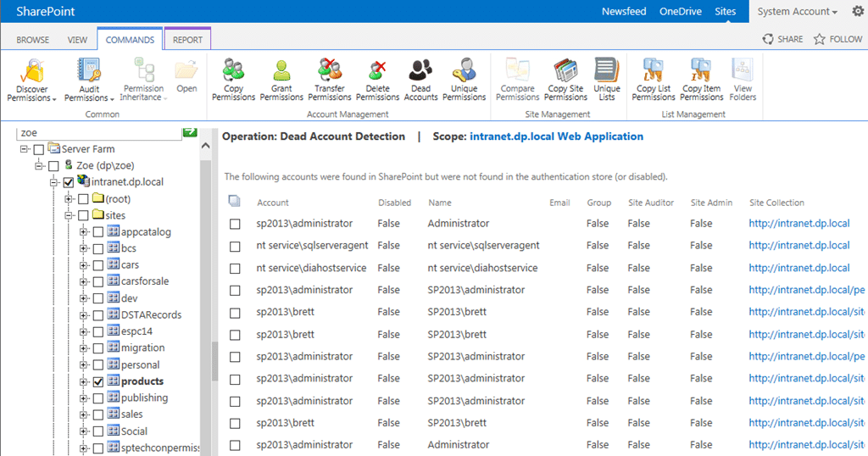This screenshot has height=456, width=868.
Task: Check the DSTARecords site checkbox
Action: pos(98,315)
